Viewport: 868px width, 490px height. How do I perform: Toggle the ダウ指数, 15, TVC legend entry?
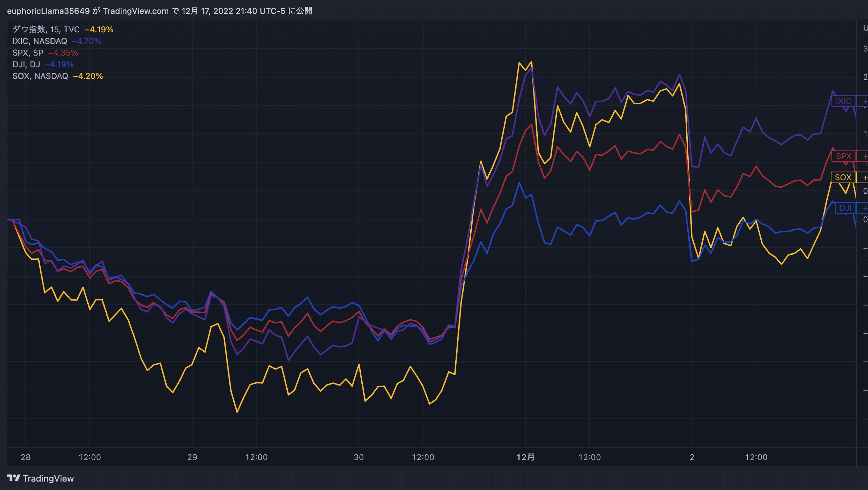coord(45,30)
